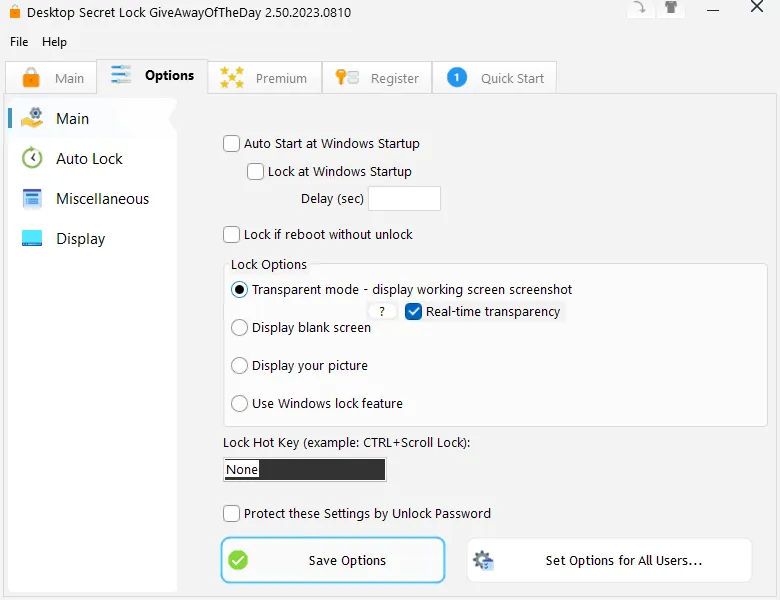Select Transparent mode radio option
The image size is (780, 600).
click(x=239, y=290)
